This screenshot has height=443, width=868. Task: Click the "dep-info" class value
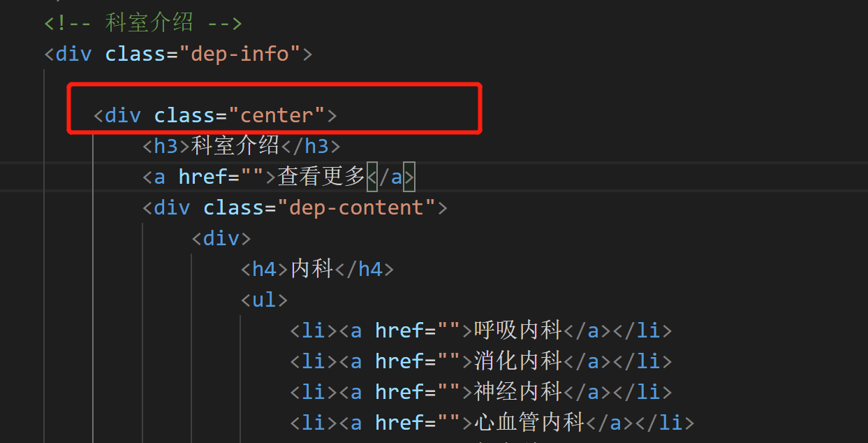240,54
